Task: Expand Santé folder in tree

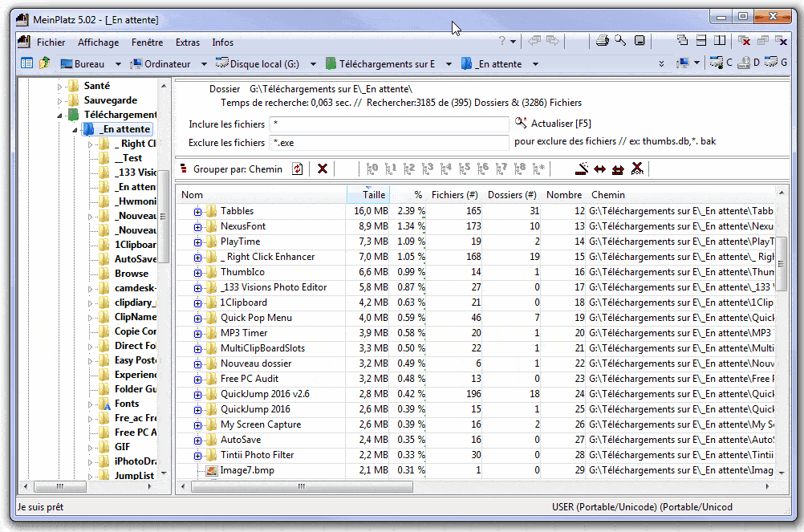Action: 59,87
